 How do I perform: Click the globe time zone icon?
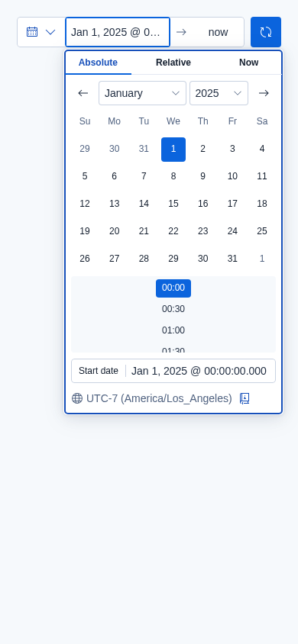tap(77, 398)
